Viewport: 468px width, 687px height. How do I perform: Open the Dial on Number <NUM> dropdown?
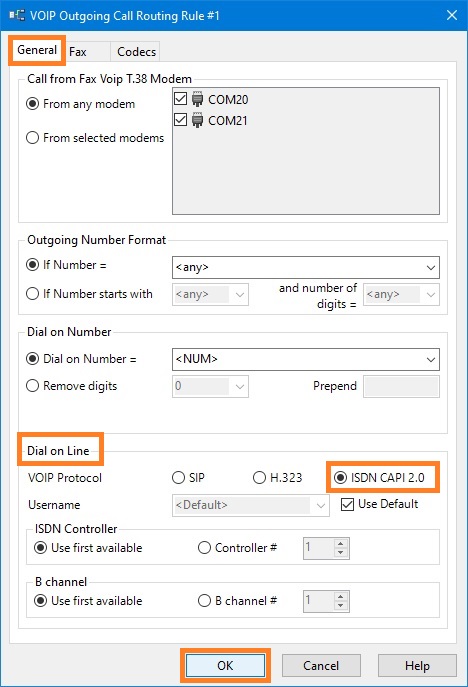coord(306,359)
